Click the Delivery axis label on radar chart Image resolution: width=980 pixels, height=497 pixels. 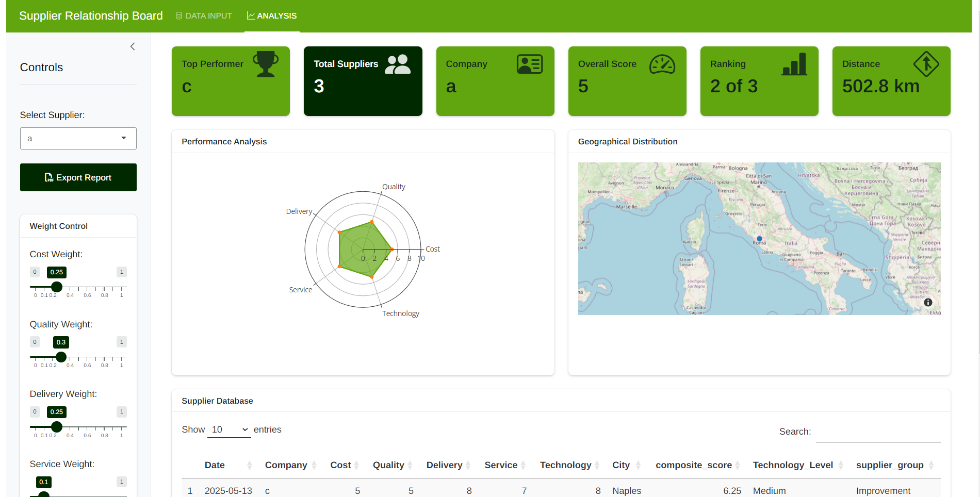(x=299, y=211)
